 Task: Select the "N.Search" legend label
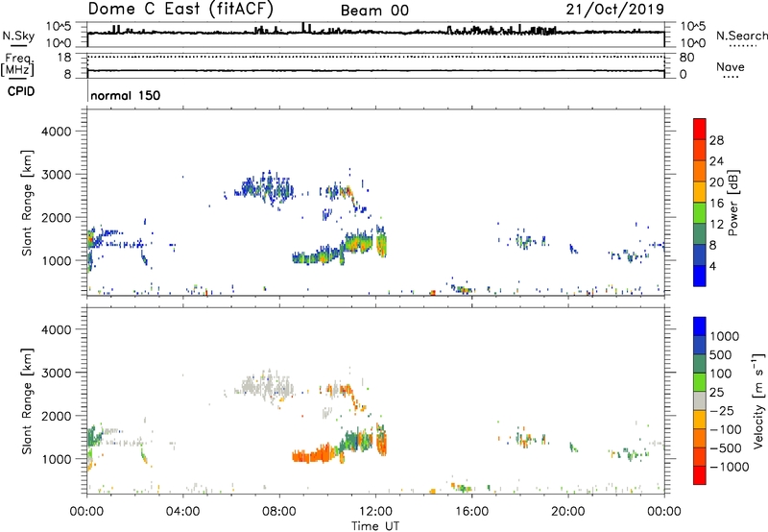(x=741, y=36)
